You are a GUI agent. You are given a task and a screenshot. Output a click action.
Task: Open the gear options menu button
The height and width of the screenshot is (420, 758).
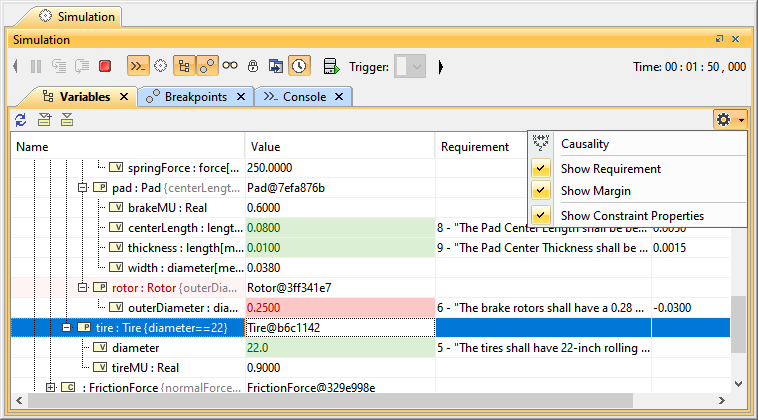click(x=729, y=120)
